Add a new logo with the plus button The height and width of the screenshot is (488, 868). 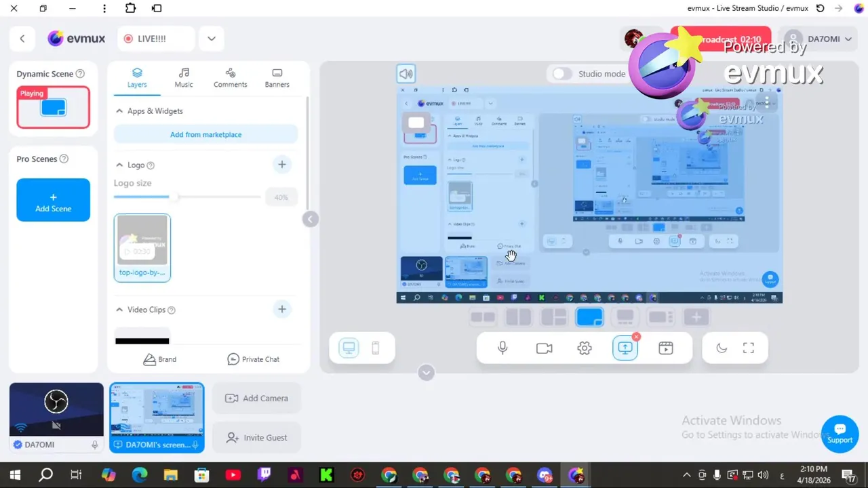282,164
